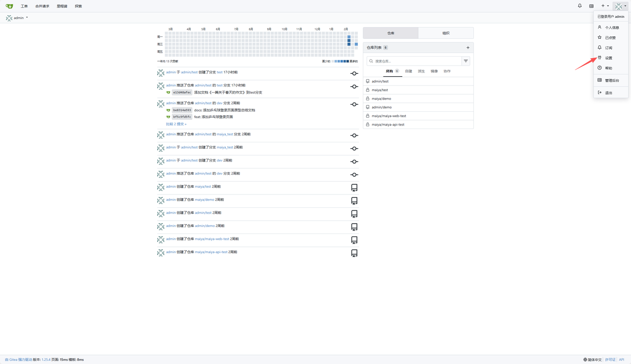Image resolution: width=631 pixels, height=364 pixels.
Task: Click commit icon on 'dev 分支 2周前' row with commits
Action: click(354, 104)
